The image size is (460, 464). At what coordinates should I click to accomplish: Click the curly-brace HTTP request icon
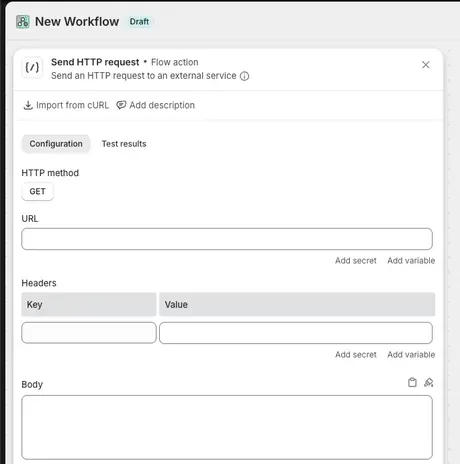32,67
